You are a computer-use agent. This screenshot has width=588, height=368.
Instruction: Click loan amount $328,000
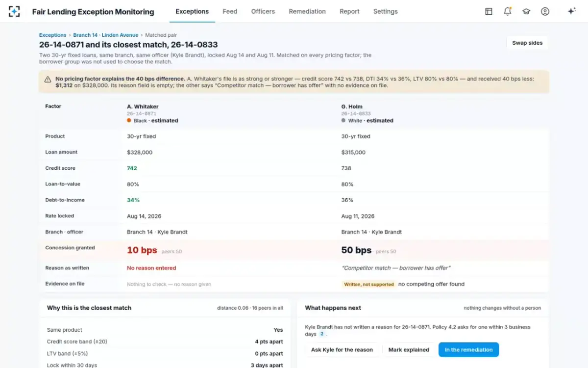[140, 153]
